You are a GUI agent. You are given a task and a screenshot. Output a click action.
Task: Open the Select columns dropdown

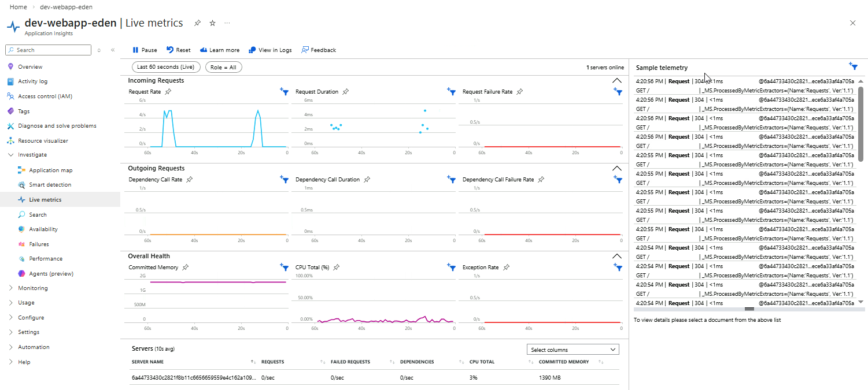(x=573, y=350)
